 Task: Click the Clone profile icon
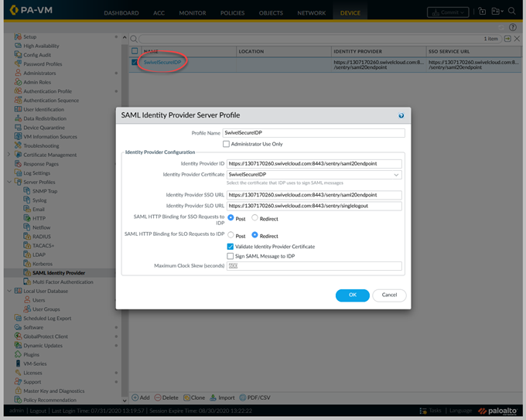click(x=186, y=398)
